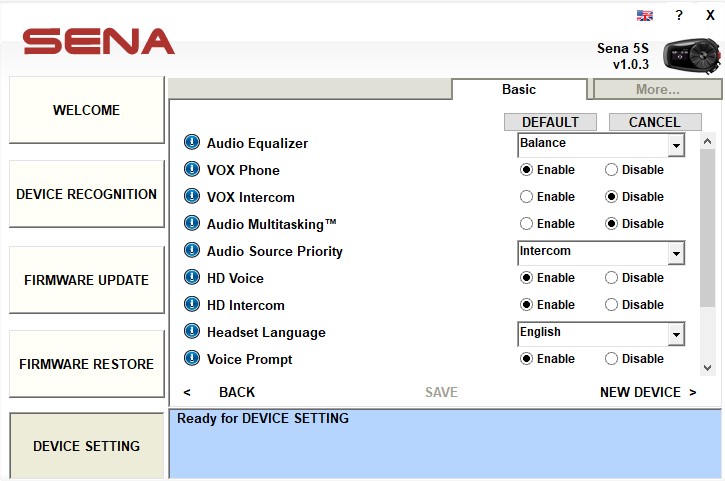Open info icon for Audio Multitasking
Screen dimensions: 725x481
coord(192,224)
